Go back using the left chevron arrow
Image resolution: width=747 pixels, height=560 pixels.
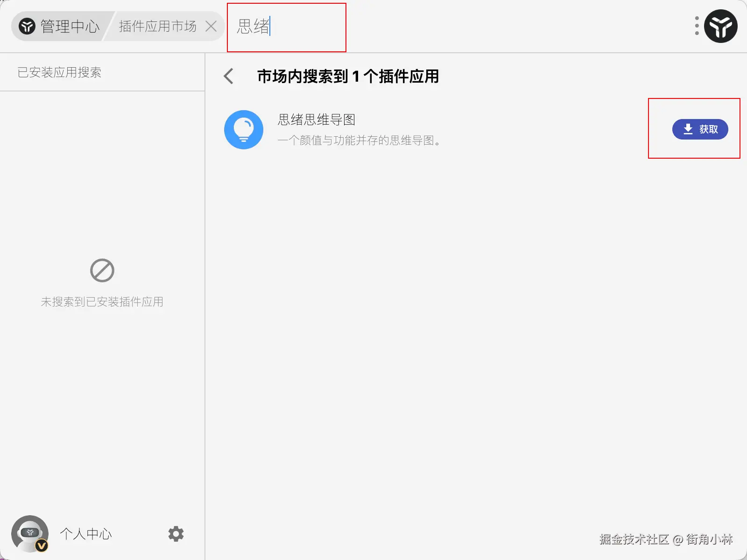(x=228, y=76)
